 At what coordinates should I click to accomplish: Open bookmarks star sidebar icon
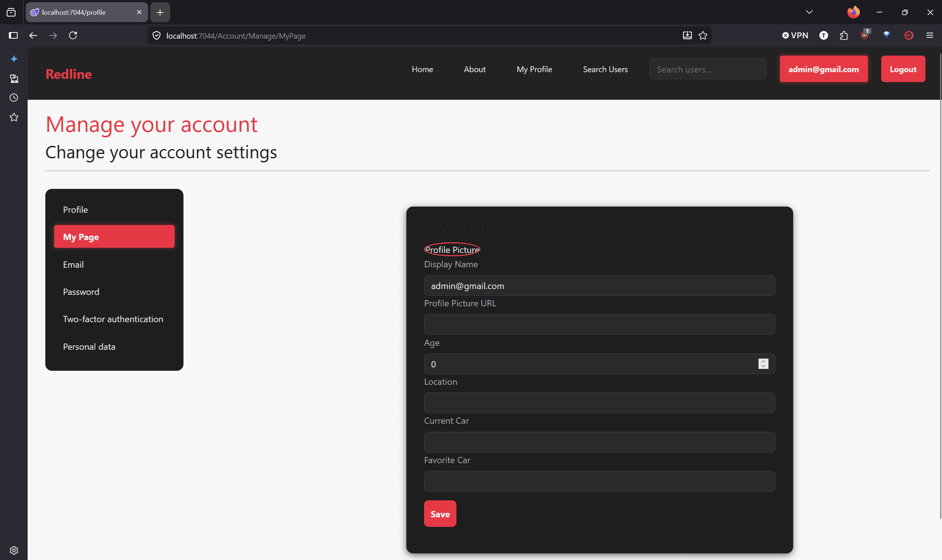click(14, 117)
